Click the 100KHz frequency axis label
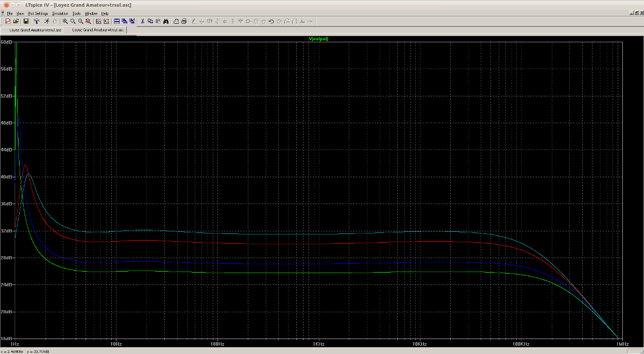This screenshot has height=354, width=644. pos(521,344)
